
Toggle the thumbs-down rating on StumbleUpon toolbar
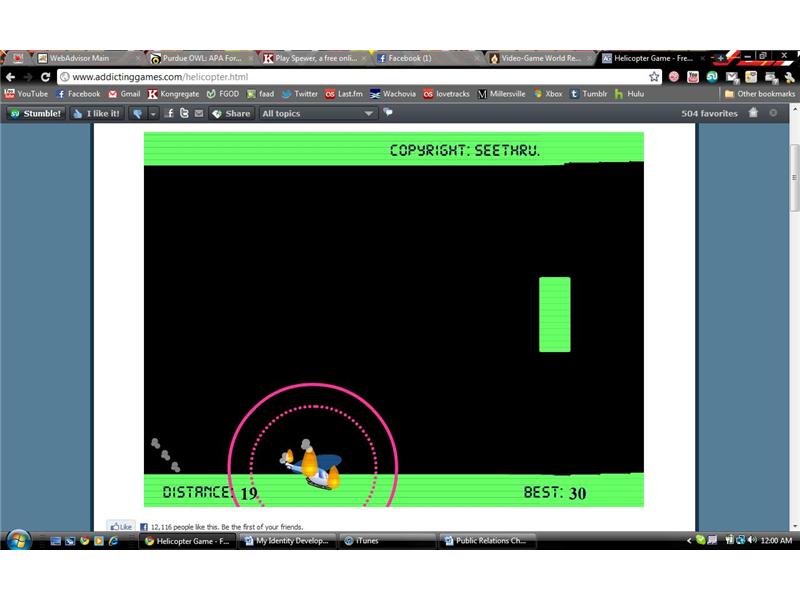[136, 113]
